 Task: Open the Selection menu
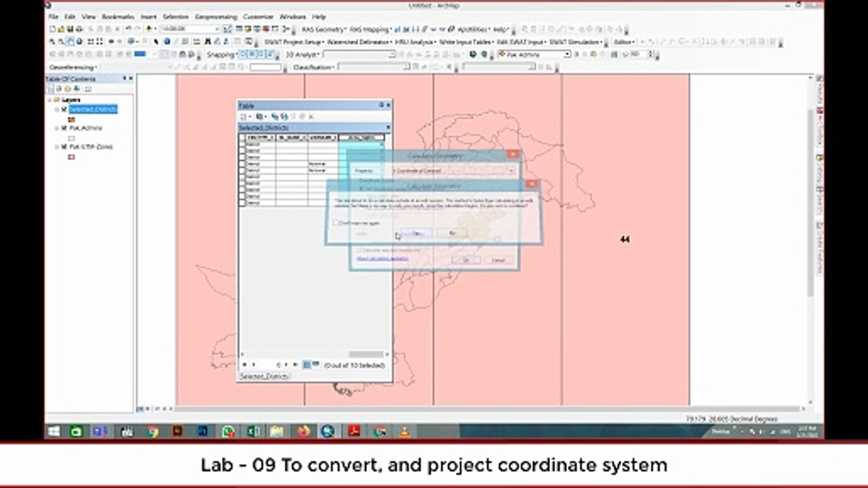176,16
